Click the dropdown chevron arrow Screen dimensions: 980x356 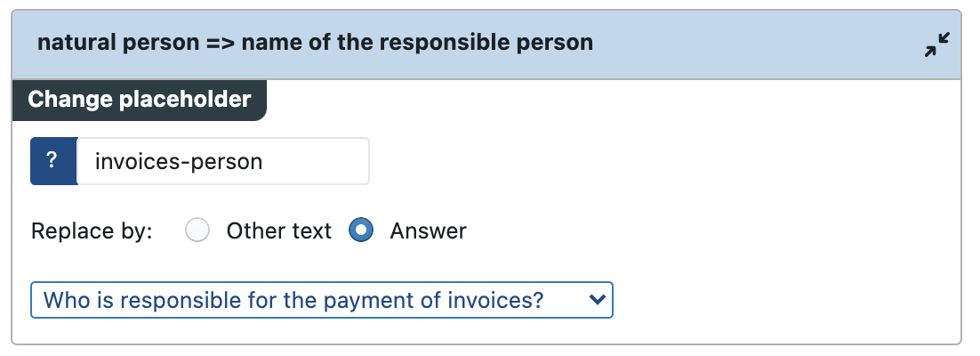click(x=598, y=300)
